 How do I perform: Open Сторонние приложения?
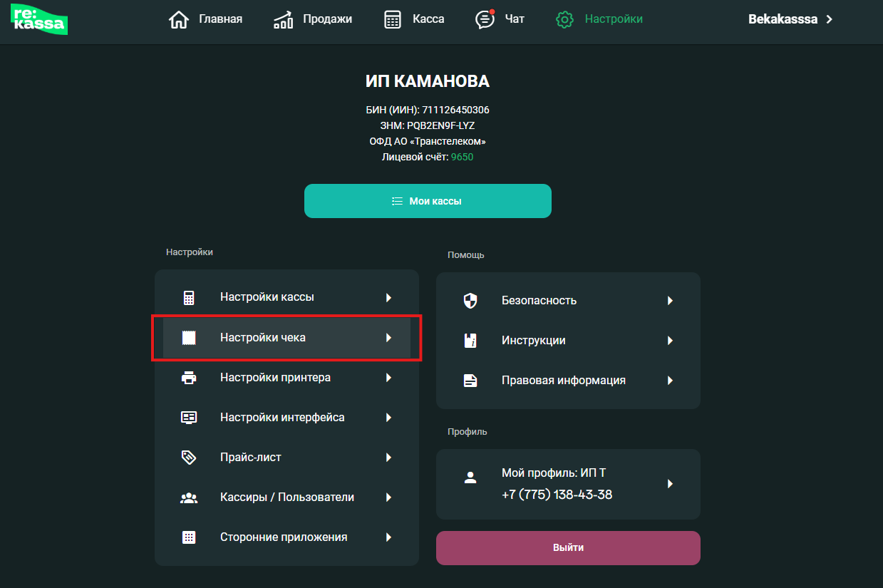286,537
